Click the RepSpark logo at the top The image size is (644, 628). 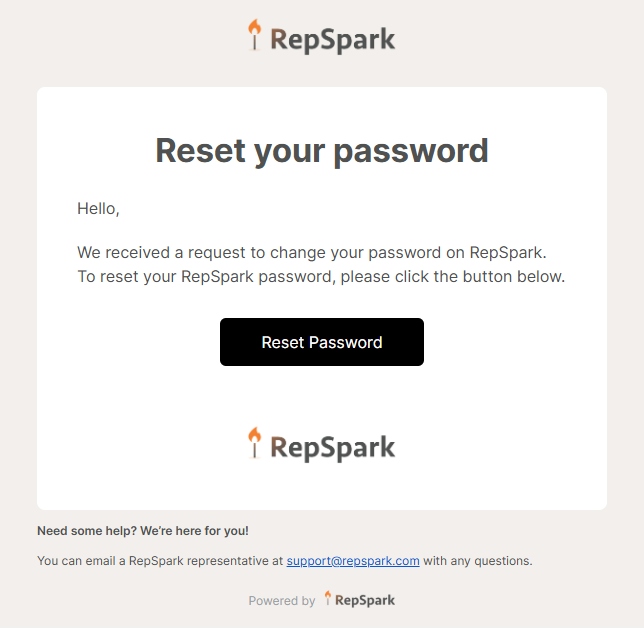322,37
